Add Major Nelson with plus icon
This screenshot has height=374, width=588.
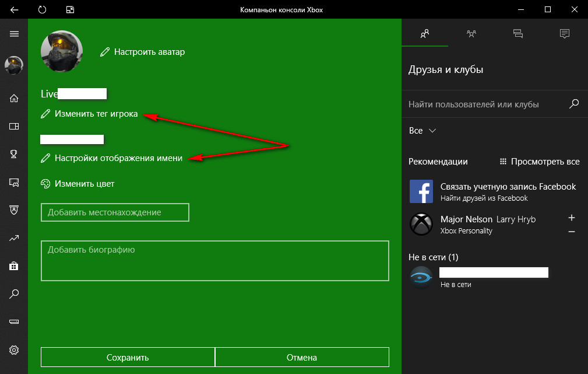[x=572, y=218]
